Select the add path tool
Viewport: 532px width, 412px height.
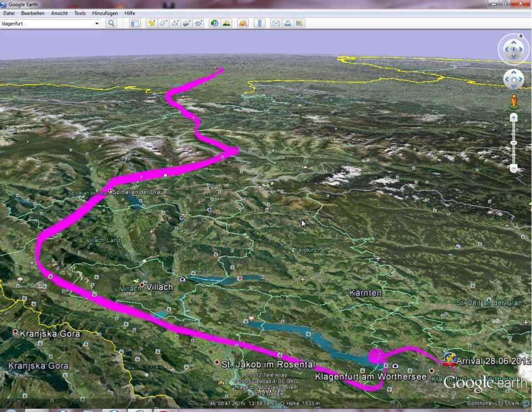tap(175, 23)
